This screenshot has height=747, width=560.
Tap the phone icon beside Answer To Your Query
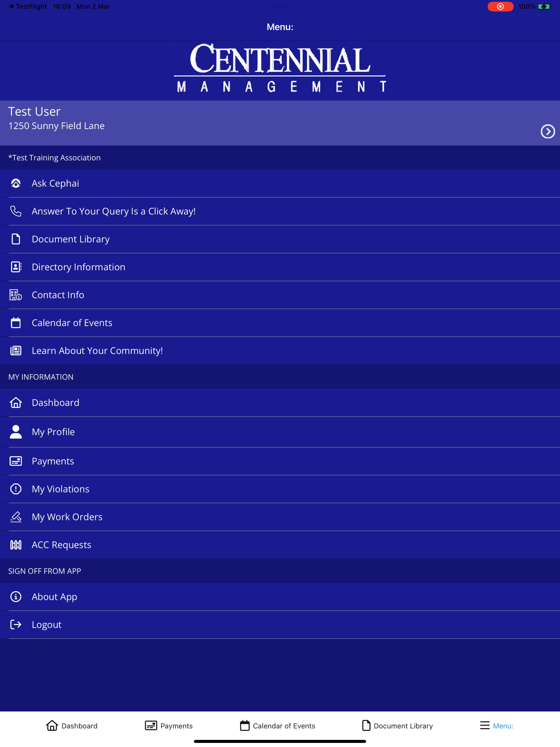click(16, 211)
